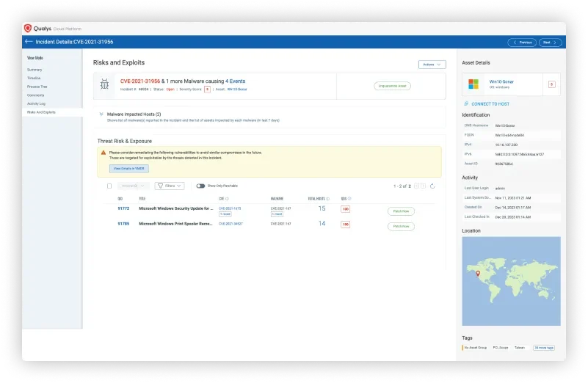Click the Connect to Host icon
The width and height of the screenshot is (588, 383).
click(466, 103)
